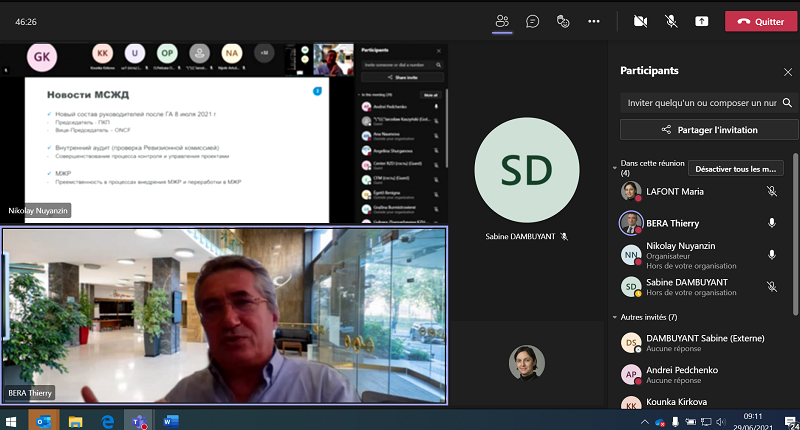This screenshot has width=800, height=430.
Task: Open the share content tray
Action: 701,21
